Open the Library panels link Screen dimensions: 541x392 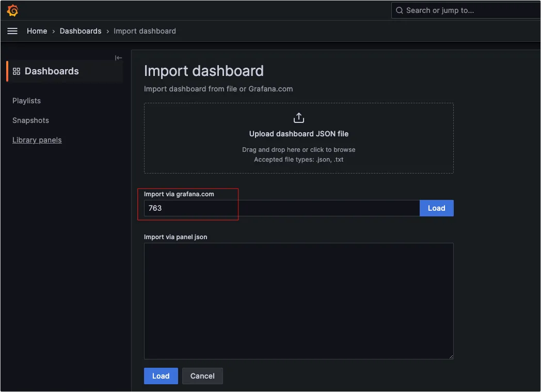coord(37,140)
